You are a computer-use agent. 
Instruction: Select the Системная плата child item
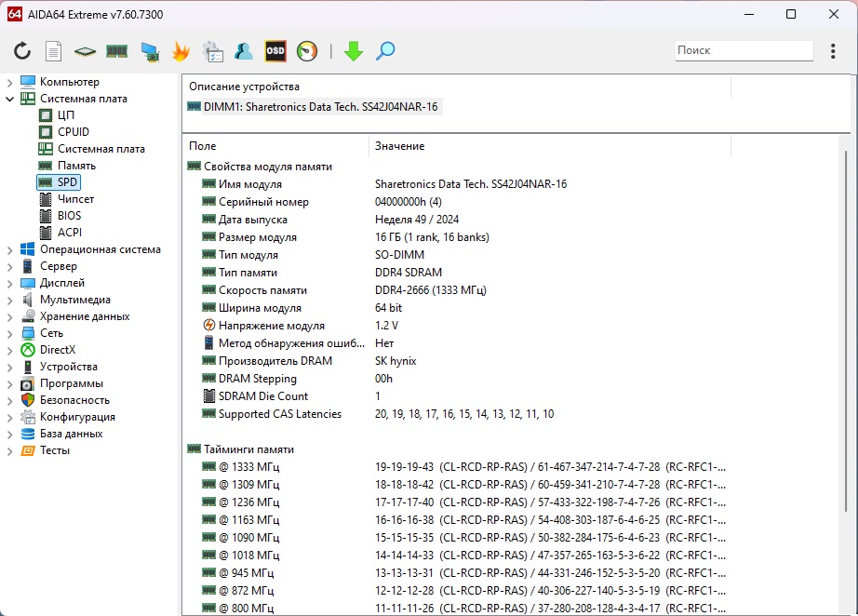coord(101,149)
